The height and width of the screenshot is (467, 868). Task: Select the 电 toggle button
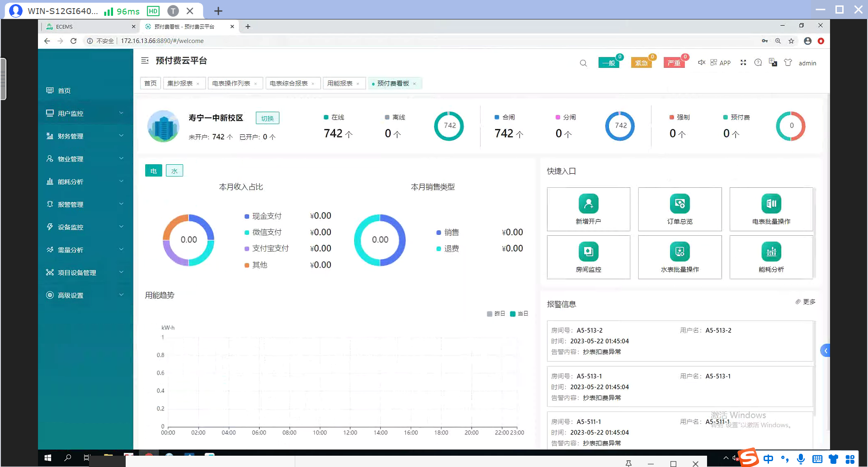coord(154,171)
